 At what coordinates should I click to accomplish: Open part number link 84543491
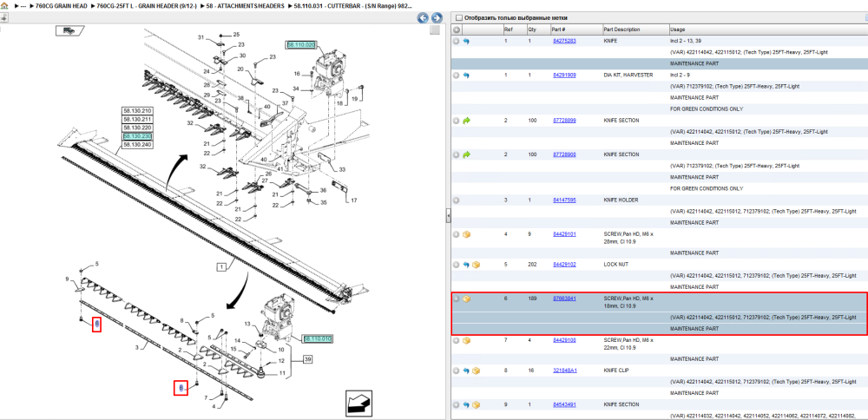565,404
